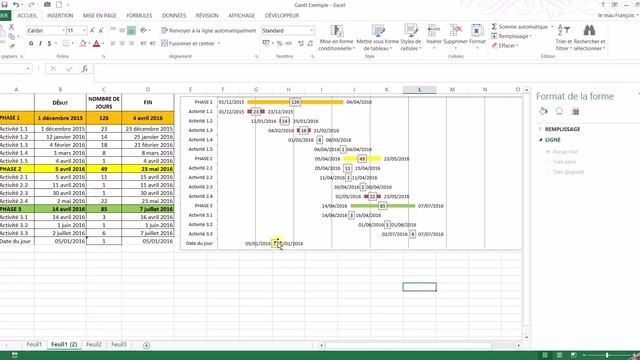Viewport: 640px width, 360px height.
Task: Click the undo arrow in quick access toolbar
Action: [16, 5]
